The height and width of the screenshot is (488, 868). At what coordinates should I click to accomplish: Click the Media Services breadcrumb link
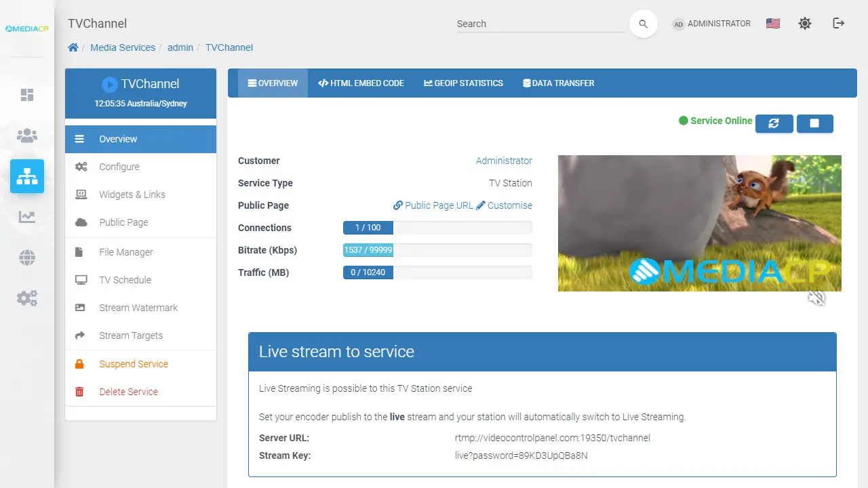(123, 47)
